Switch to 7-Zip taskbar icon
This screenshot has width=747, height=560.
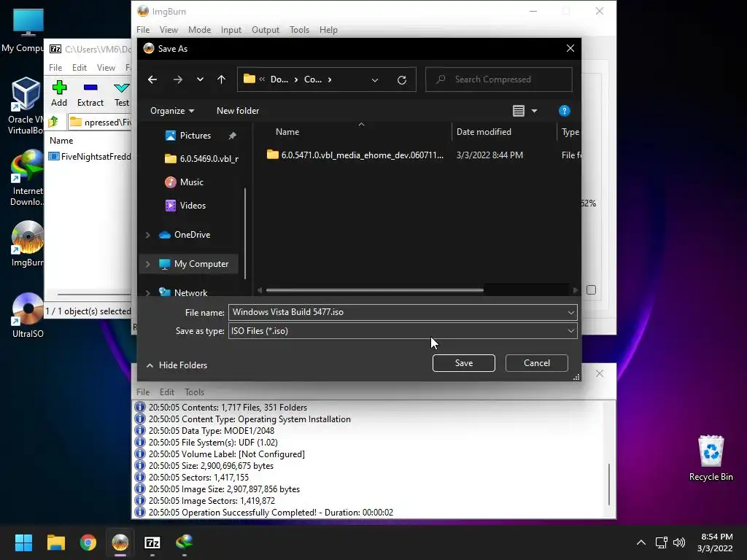pyautogui.click(x=152, y=542)
